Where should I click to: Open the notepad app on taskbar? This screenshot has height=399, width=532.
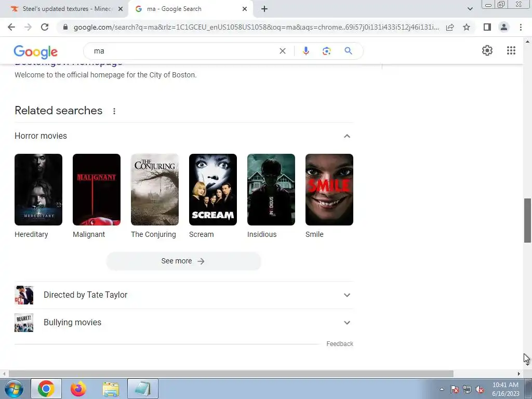(143, 389)
